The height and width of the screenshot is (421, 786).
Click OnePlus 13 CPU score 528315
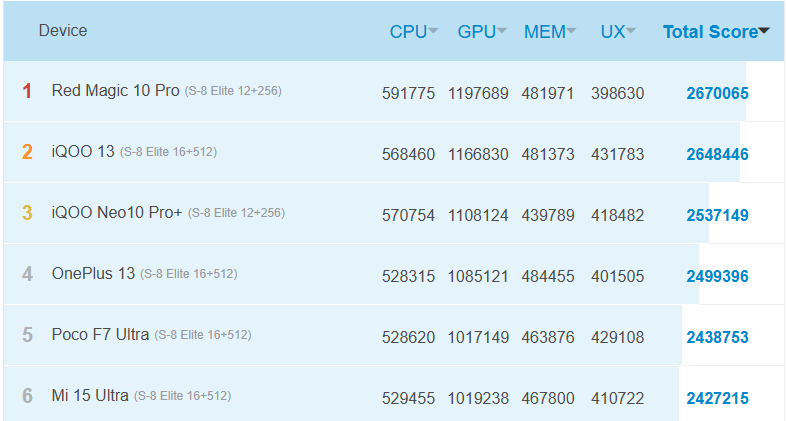click(x=409, y=276)
